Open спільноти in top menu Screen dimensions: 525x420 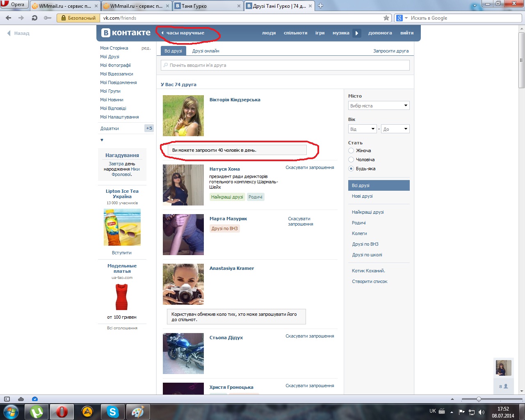295,33
